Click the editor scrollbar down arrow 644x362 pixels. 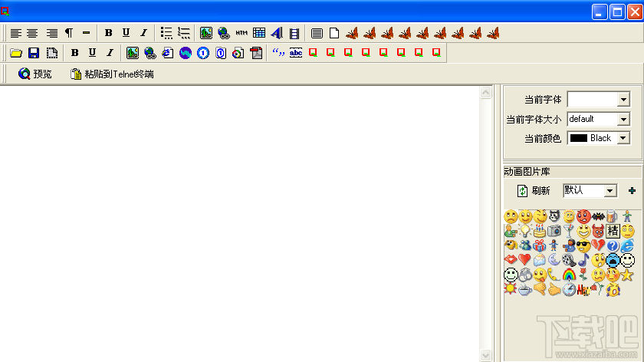click(485, 355)
